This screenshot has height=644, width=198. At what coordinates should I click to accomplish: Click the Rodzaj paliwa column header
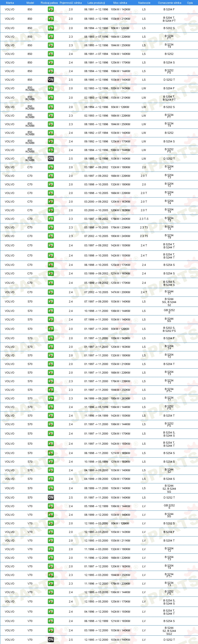[49, 3]
